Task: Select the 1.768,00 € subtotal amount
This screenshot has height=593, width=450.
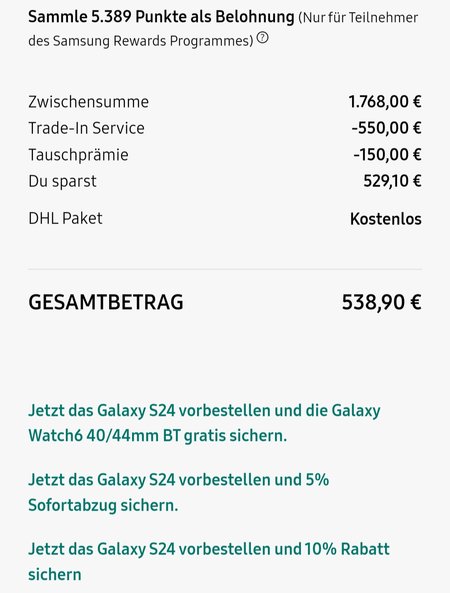Action: pos(385,102)
